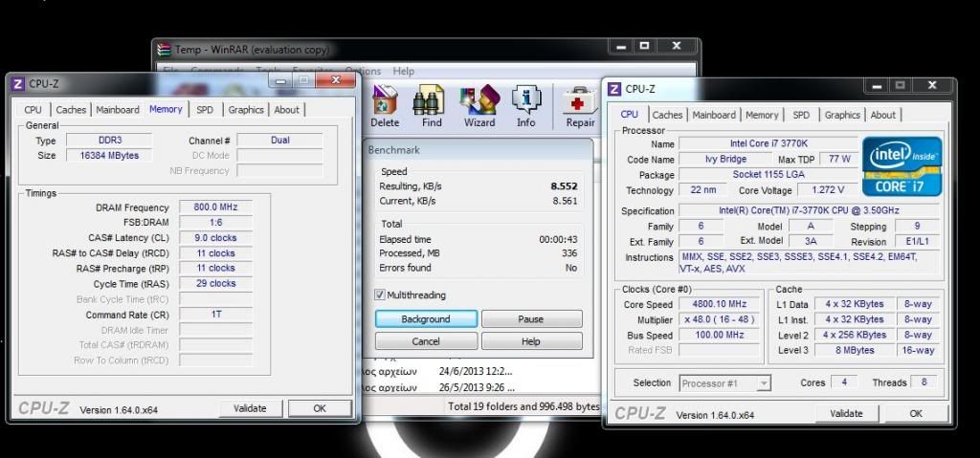Click the DRAM Frequency 800.0 MHz field
980x458 pixels.
click(215, 207)
